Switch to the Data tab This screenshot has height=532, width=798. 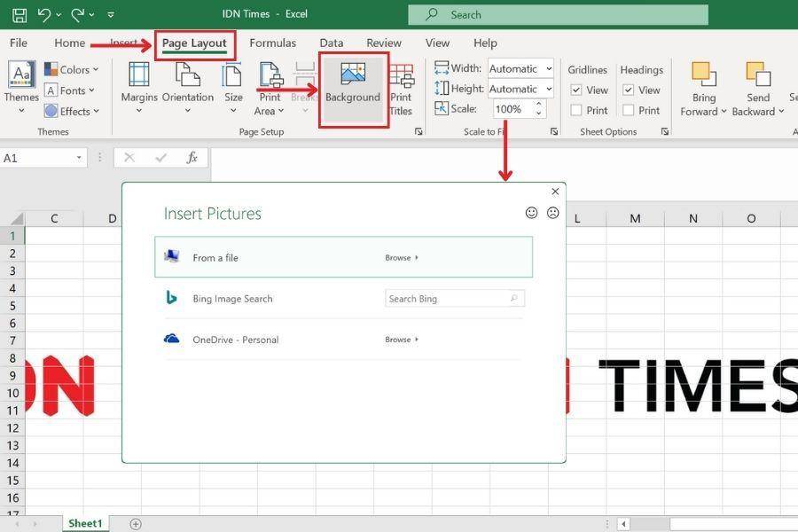[332, 43]
